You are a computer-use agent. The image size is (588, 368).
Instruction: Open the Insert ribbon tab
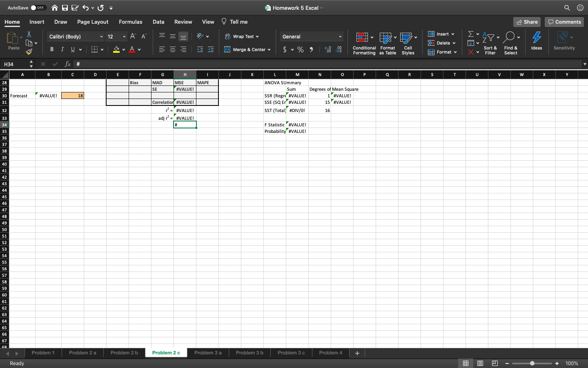37,22
